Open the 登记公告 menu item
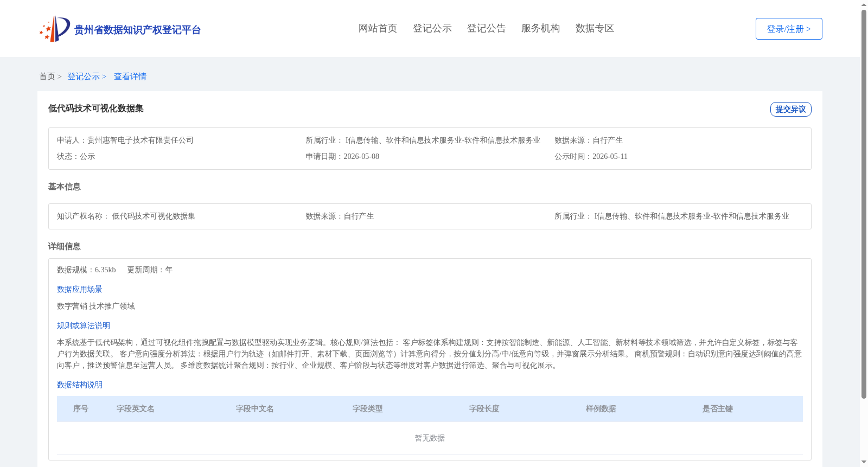The width and height of the screenshot is (868, 467). (486, 28)
